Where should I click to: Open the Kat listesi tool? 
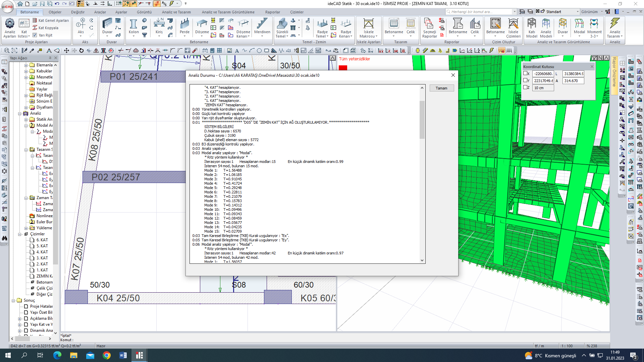point(24,28)
